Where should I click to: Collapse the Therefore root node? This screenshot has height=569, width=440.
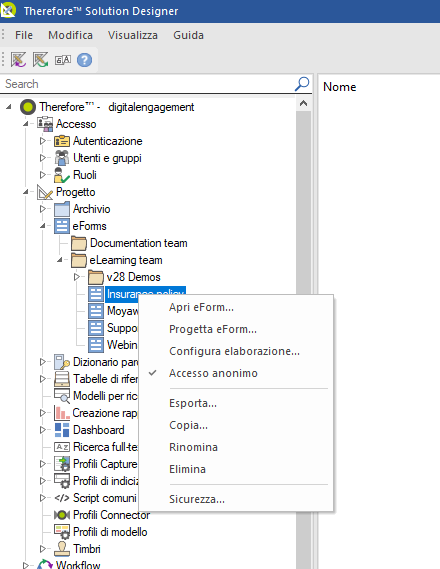[9, 107]
